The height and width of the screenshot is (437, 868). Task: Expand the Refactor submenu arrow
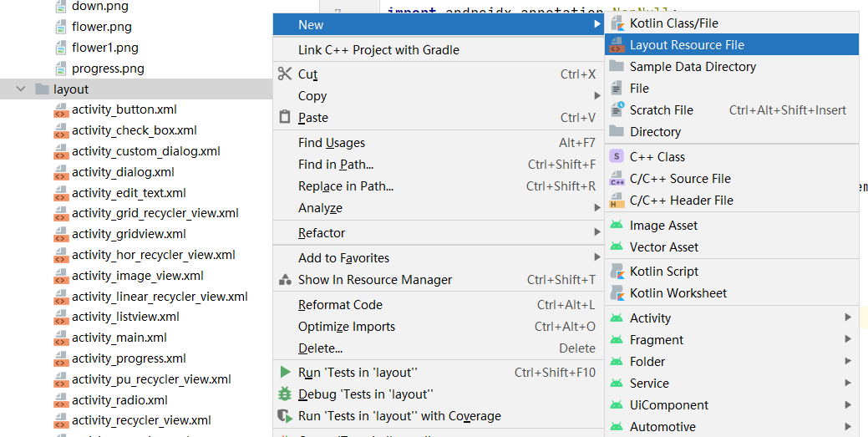(597, 232)
